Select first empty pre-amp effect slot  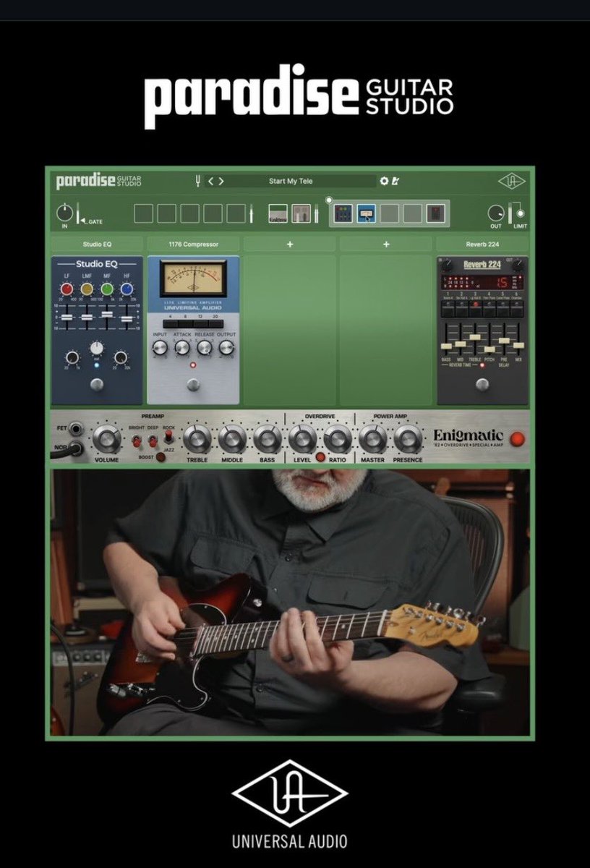(x=144, y=213)
